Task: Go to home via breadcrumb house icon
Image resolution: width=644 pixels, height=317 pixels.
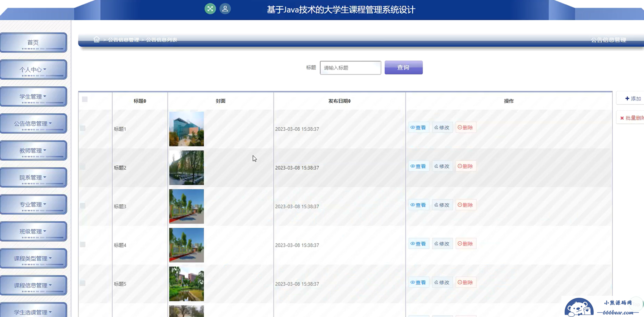Action: tap(96, 39)
